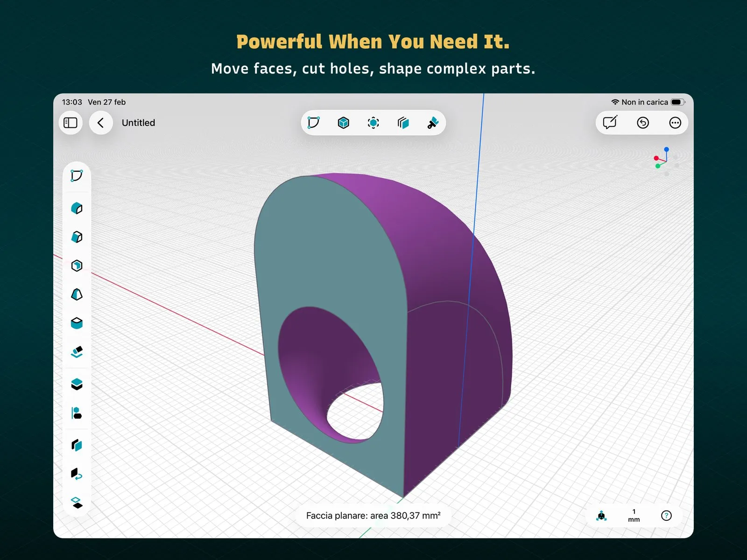Tap the battery indicator icon
The width and height of the screenshot is (747, 560).
click(678, 102)
